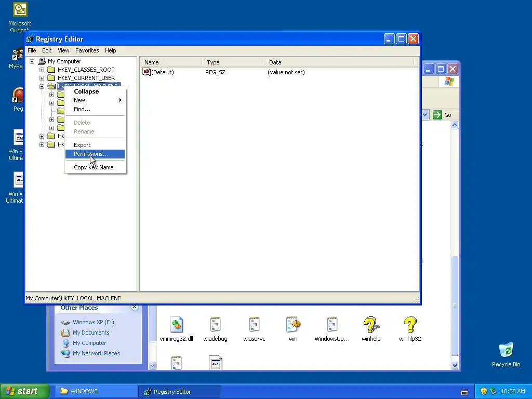Select Copy Key Name menu entry
Screen dimensions: 532x399
[95, 168]
